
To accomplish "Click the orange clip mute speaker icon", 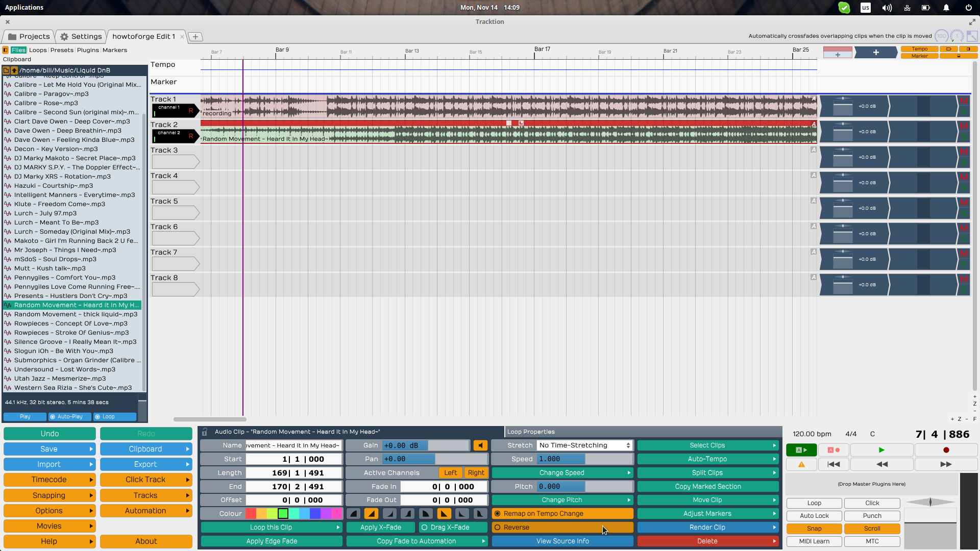I will click(x=480, y=445).
